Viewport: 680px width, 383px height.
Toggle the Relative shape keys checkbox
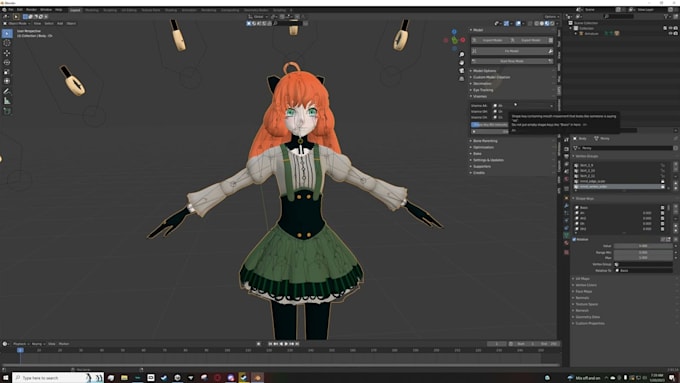click(x=574, y=239)
